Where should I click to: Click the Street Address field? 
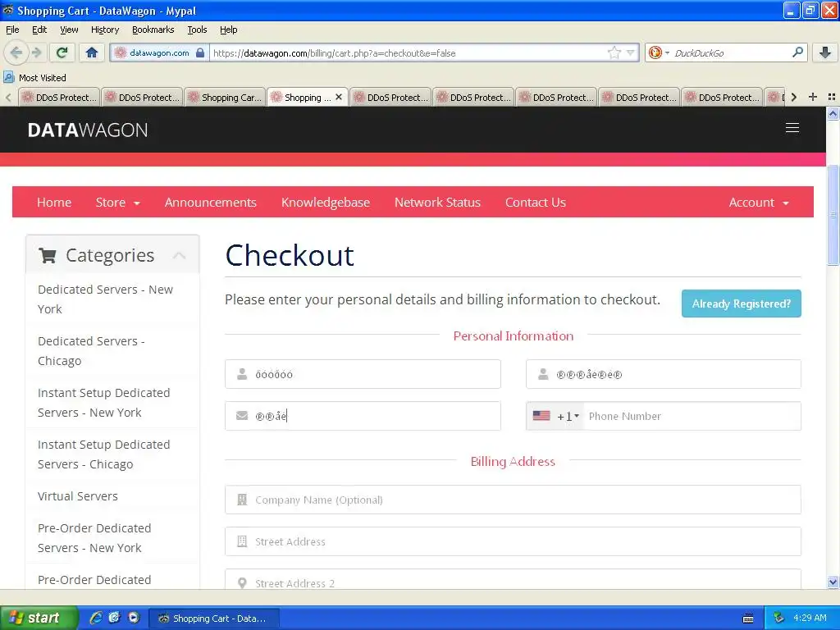coord(513,541)
